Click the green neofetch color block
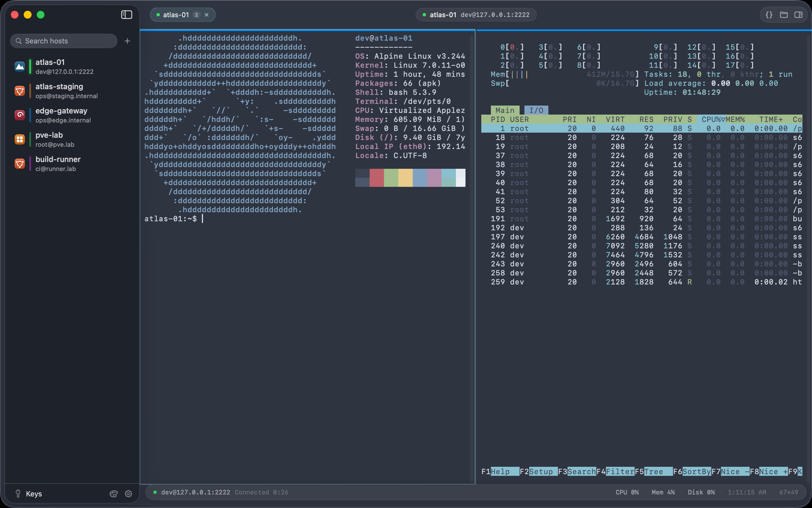The image size is (812, 508). pos(391,178)
